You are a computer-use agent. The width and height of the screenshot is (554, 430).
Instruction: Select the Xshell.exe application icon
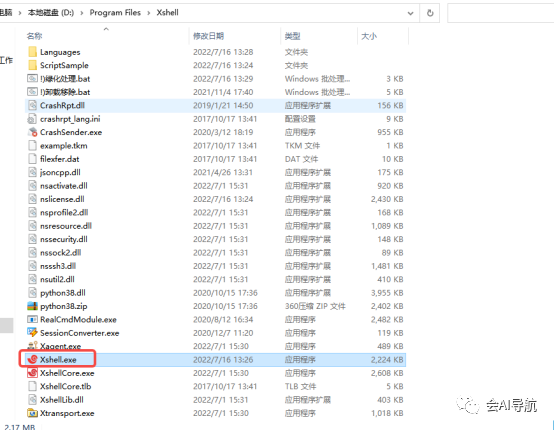coord(33,359)
